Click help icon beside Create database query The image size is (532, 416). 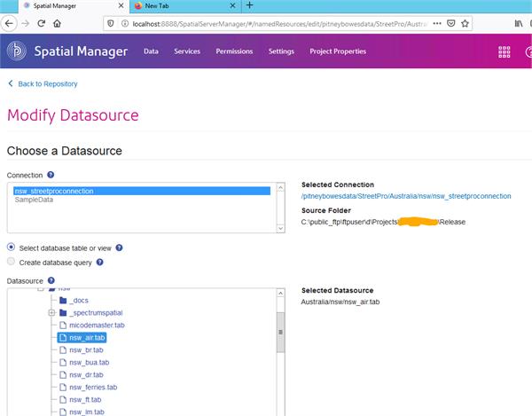coord(99,262)
